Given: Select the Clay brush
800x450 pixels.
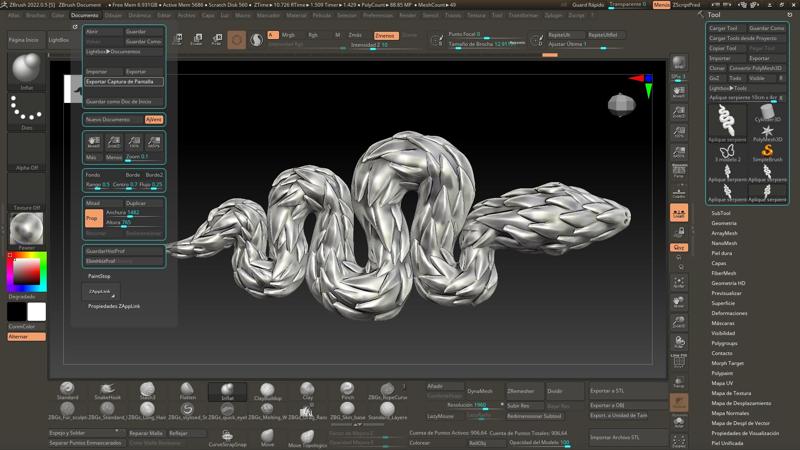Looking at the screenshot, I should (x=307, y=391).
